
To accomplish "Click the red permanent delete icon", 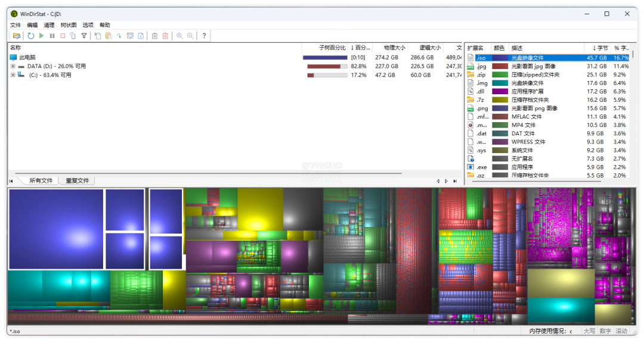I will coord(165,36).
